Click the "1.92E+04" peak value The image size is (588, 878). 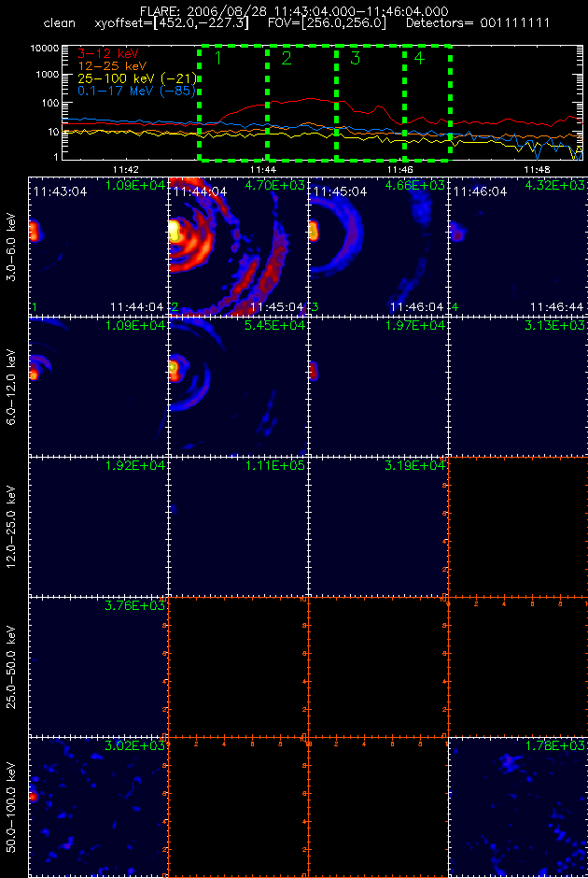(135, 465)
